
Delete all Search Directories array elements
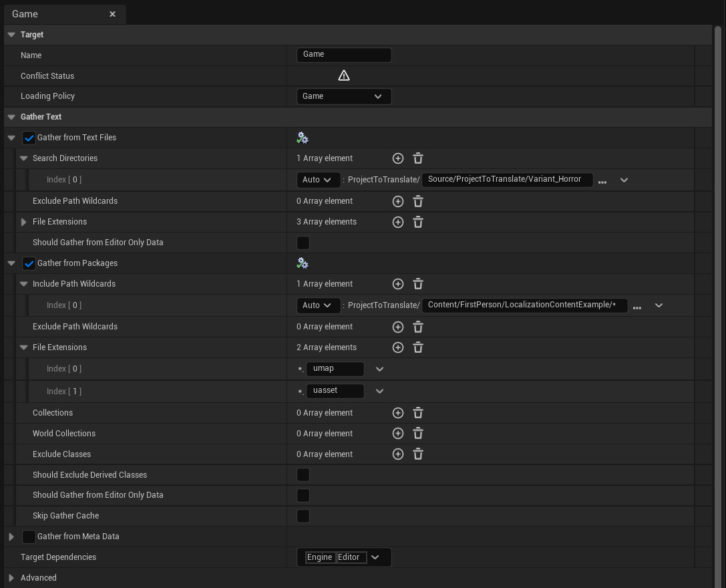click(418, 158)
